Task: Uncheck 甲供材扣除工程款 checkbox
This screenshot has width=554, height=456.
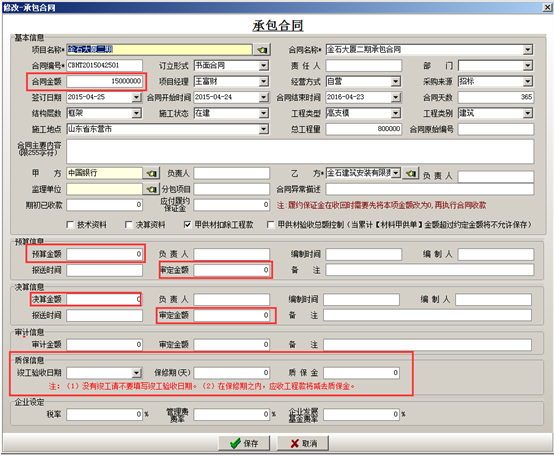Action: tap(188, 225)
